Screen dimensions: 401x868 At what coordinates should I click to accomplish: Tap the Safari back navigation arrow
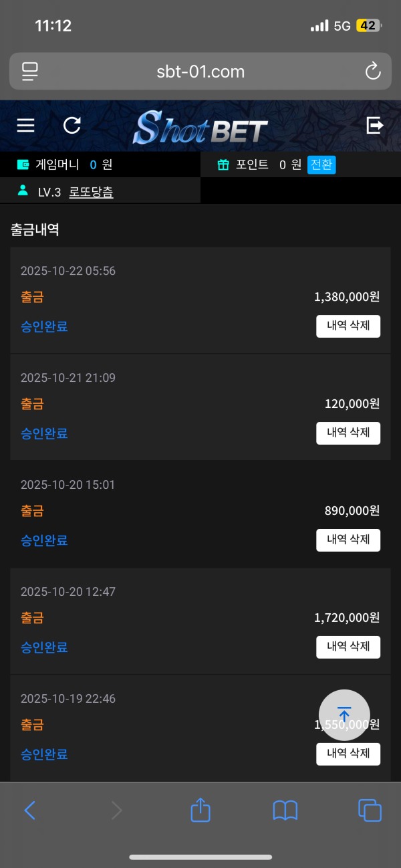click(x=29, y=810)
